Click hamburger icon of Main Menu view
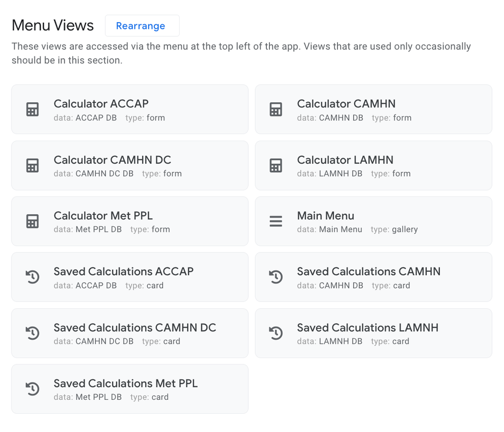The image size is (504, 432). click(276, 221)
